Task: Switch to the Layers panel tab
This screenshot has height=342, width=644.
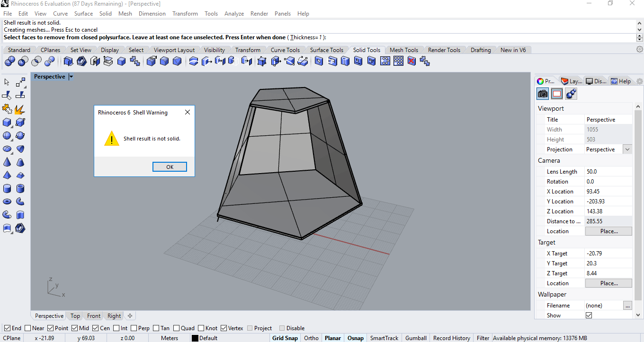Action: point(571,81)
